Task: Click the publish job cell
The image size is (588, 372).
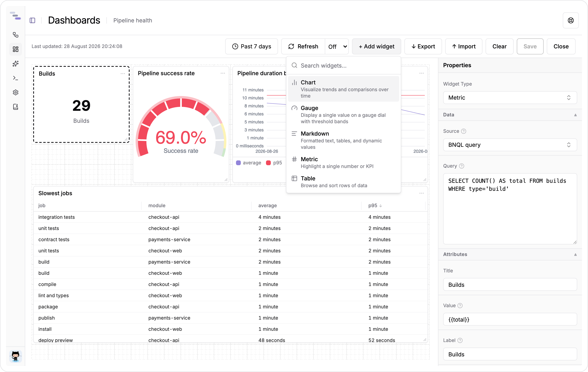Action: (x=46, y=318)
